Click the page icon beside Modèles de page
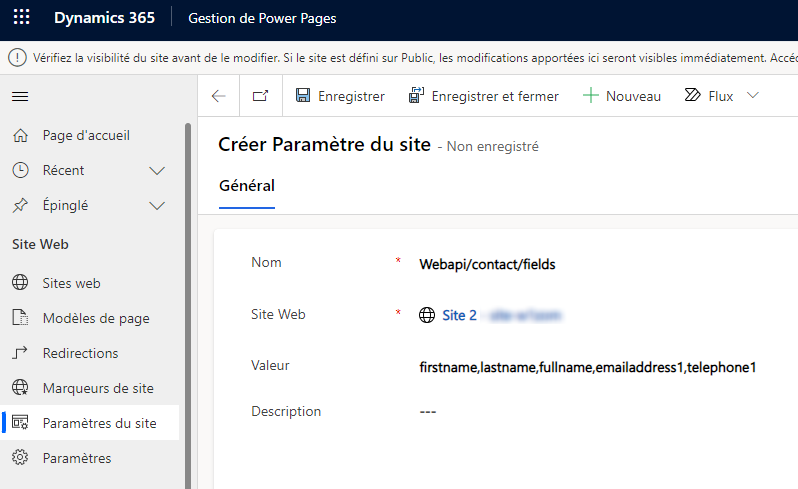 point(20,318)
